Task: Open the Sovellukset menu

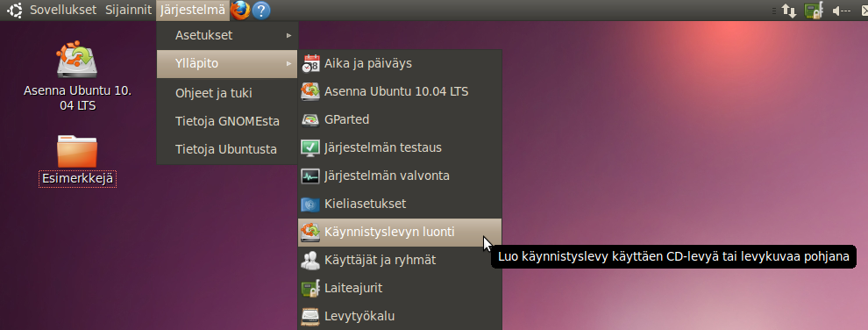Action: pos(63,10)
